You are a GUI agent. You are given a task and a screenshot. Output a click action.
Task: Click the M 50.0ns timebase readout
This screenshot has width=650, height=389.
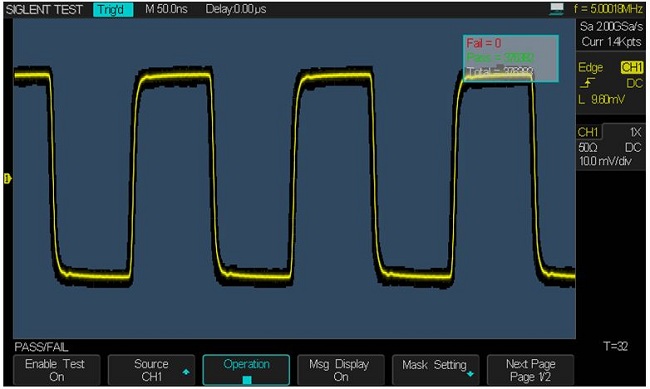(166, 9)
